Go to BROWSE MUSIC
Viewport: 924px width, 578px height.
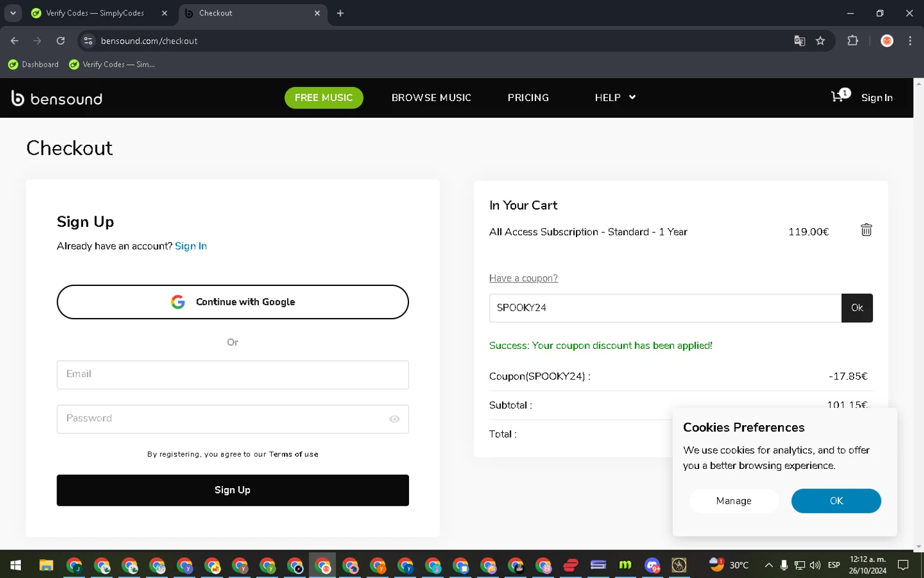point(431,97)
